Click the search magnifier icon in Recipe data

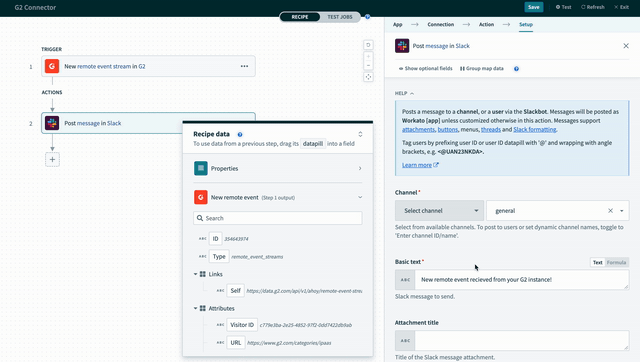pos(200,218)
